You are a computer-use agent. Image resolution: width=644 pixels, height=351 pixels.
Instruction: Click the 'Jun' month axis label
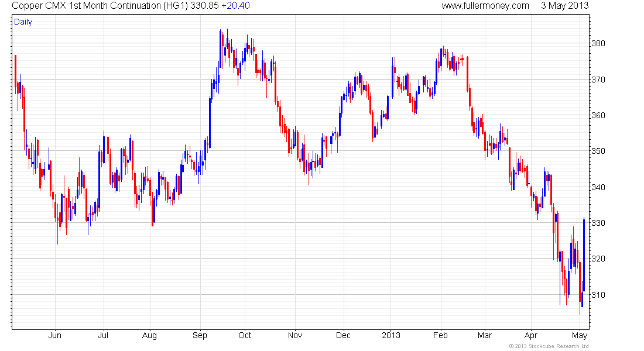tap(54, 335)
